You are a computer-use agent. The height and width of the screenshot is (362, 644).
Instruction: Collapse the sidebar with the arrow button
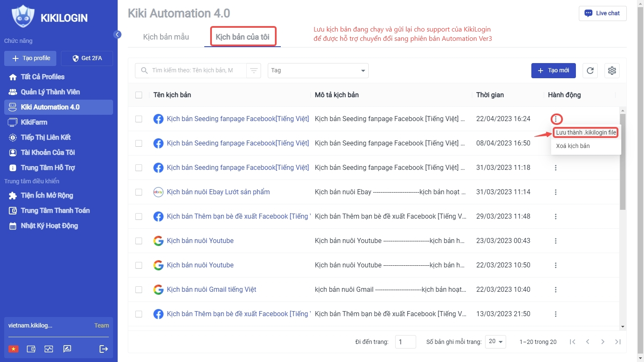118,34
